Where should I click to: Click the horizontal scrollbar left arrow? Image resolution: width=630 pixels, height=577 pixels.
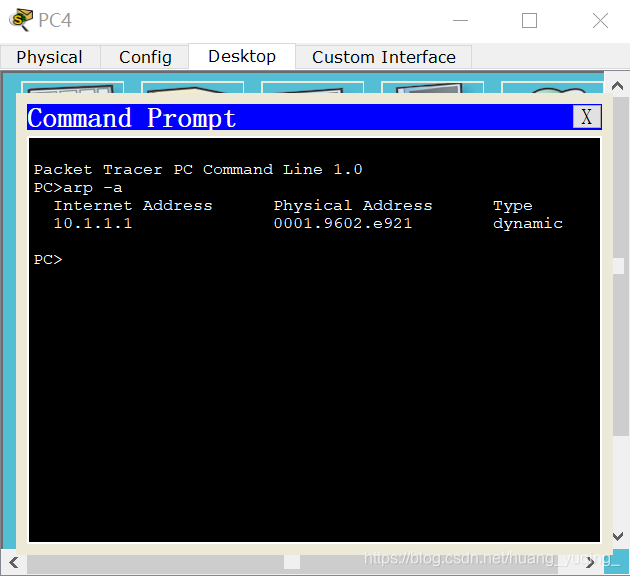click(x=14, y=563)
